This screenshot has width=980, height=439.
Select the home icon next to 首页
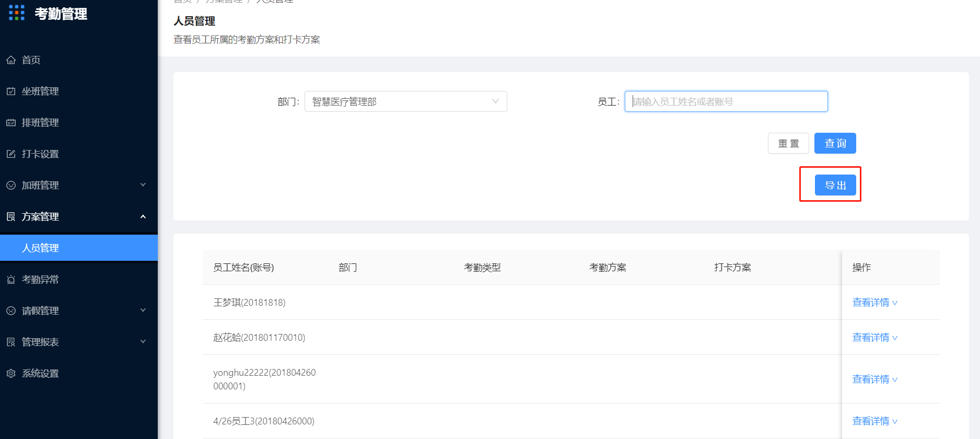pos(11,60)
